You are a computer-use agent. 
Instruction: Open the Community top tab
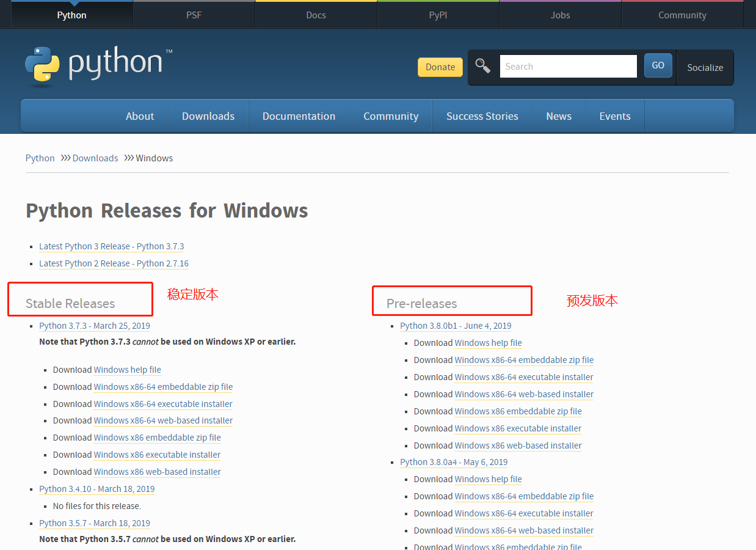pos(682,15)
